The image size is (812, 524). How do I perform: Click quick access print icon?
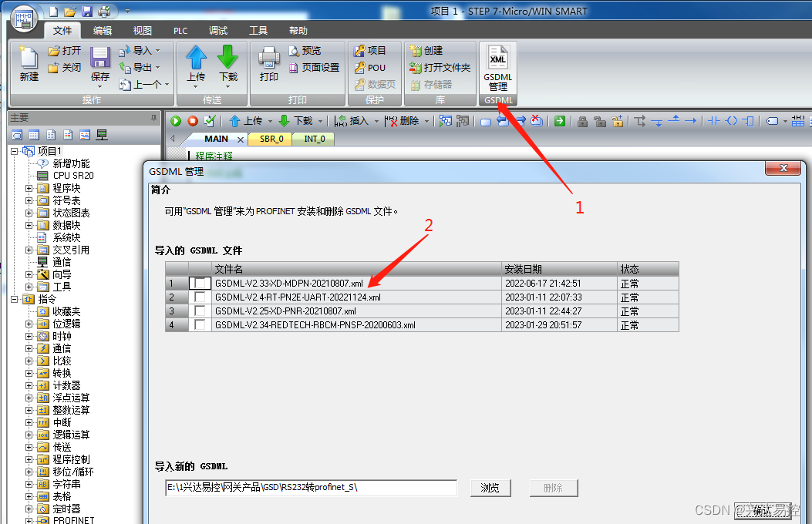click(x=103, y=11)
